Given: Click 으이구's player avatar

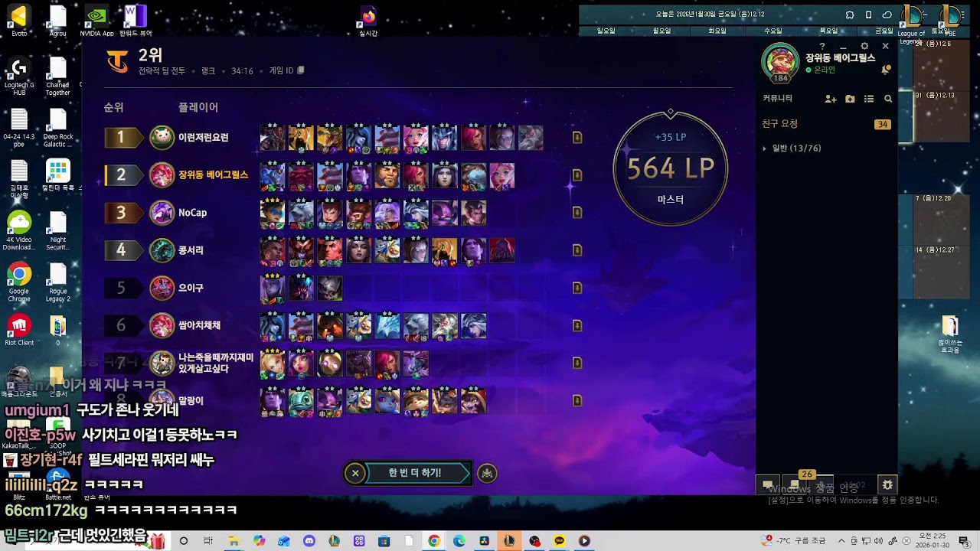Looking at the screenshot, I should [162, 288].
